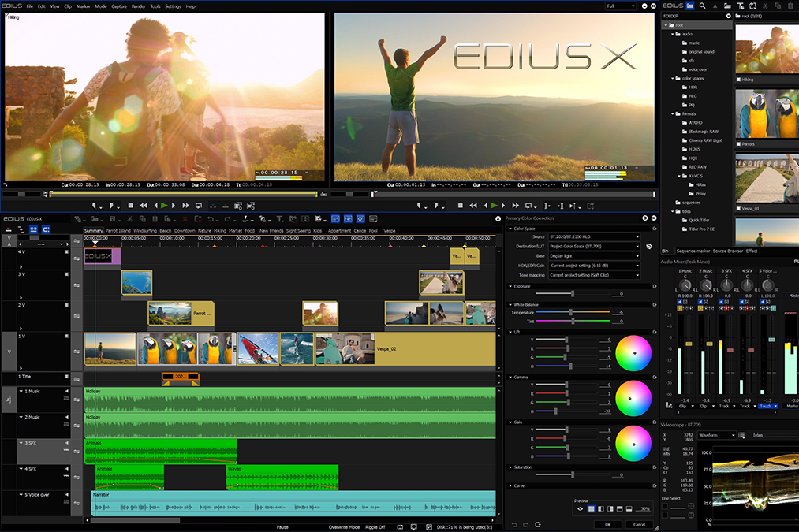Tick the first Line Select checkbox
Image resolution: width=799 pixels, height=532 pixels.
[666, 506]
